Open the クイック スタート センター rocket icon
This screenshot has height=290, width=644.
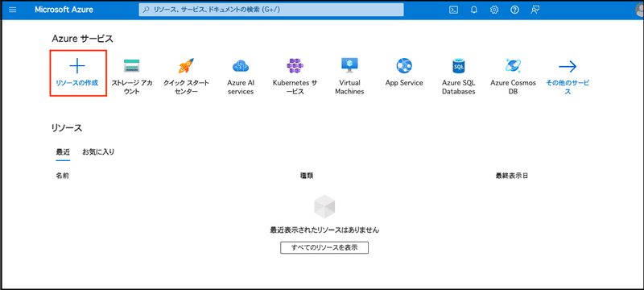[186, 66]
